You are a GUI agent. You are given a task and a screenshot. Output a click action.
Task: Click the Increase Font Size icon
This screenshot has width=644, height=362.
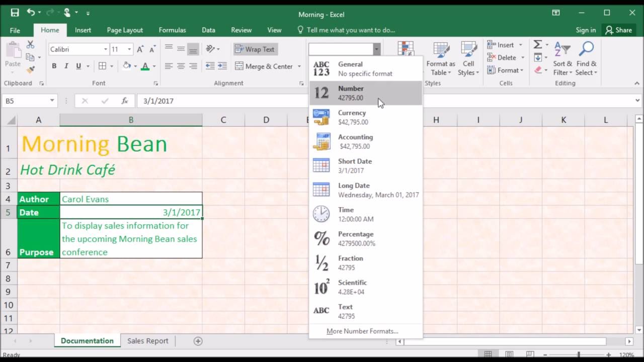[x=140, y=49]
